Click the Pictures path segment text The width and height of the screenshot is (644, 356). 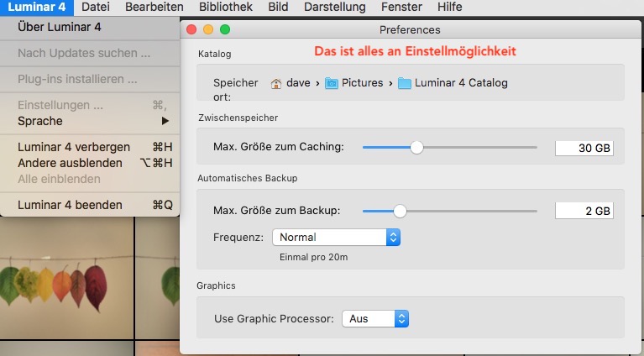(362, 83)
